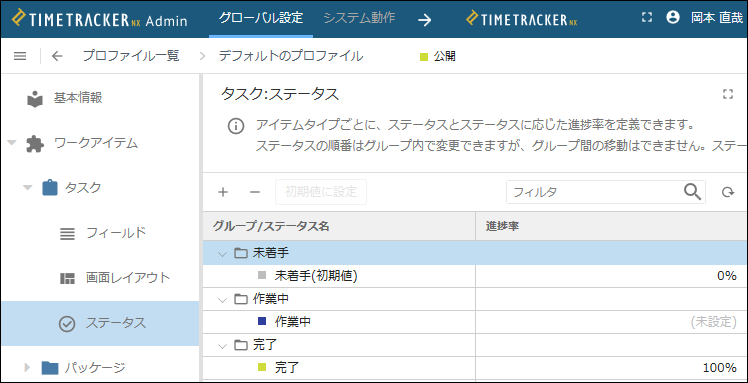Viewport: 748px width, 383px height.
Task: Open the TimeTracker NX logo link
Action: click(x=521, y=20)
